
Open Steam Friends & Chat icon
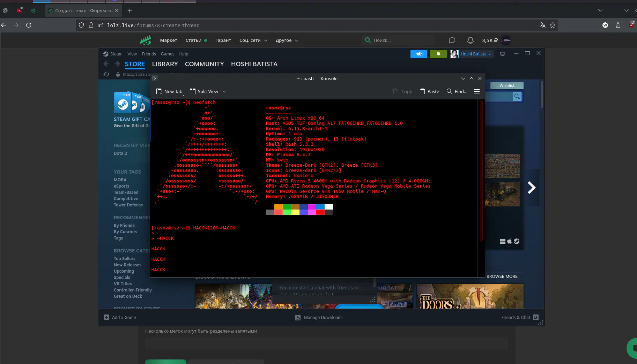[x=536, y=317]
